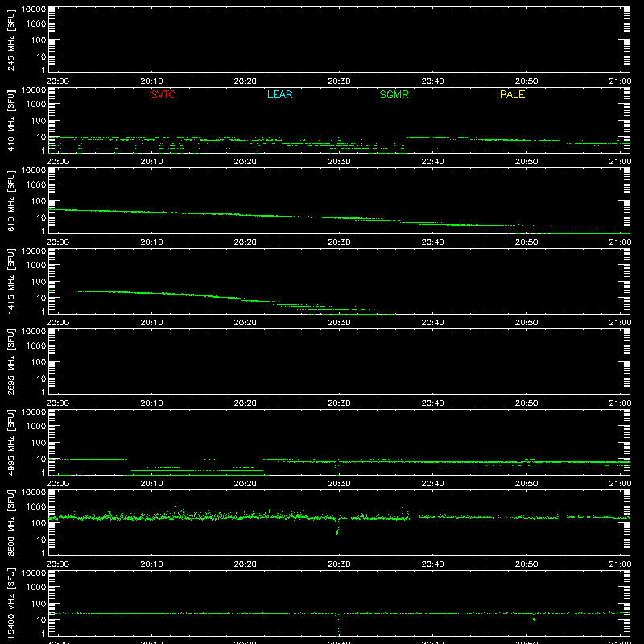Select the 2695 MHz [SFU] axis label
Image resolution: width=644 pixels, height=644 pixels.
click(10, 361)
